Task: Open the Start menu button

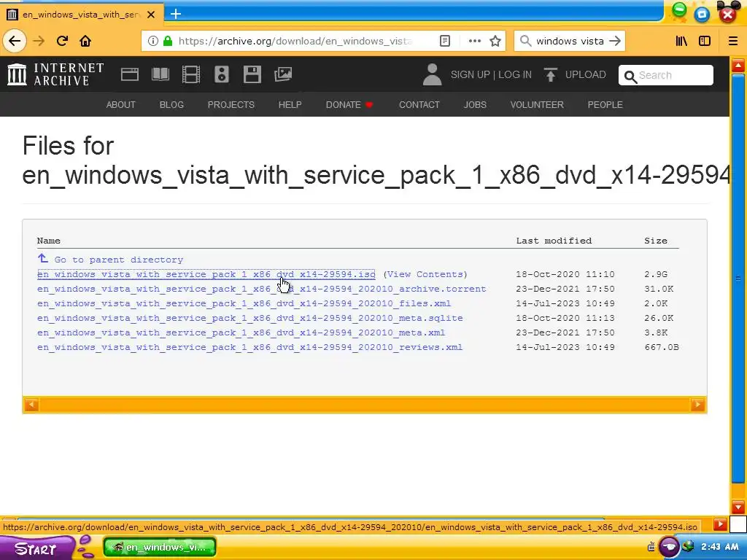Action: pyautogui.click(x=36, y=548)
